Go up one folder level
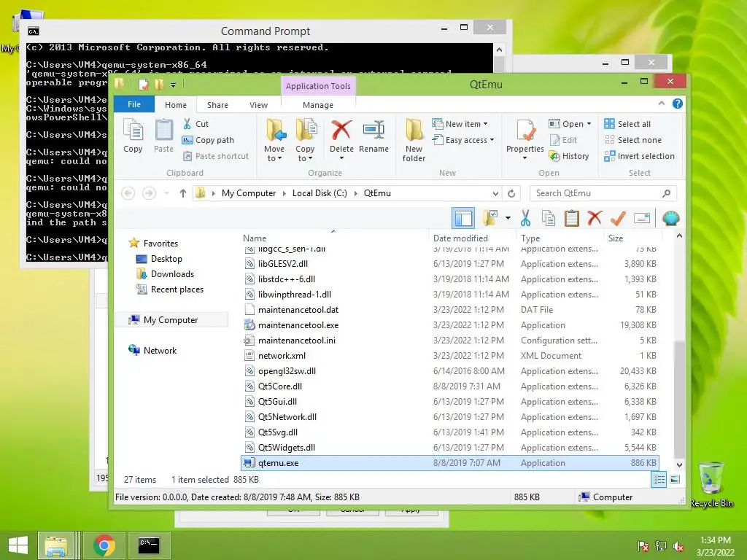Screen dimensions: 747x560 183,193
